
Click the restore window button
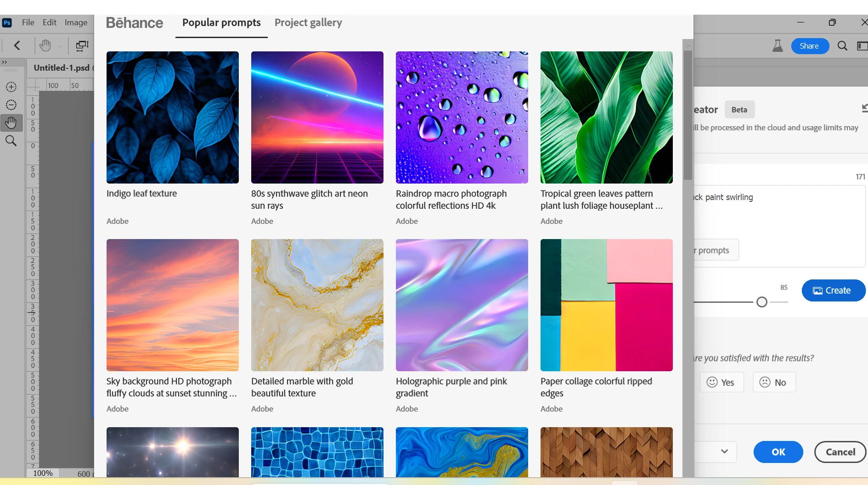tap(832, 22)
